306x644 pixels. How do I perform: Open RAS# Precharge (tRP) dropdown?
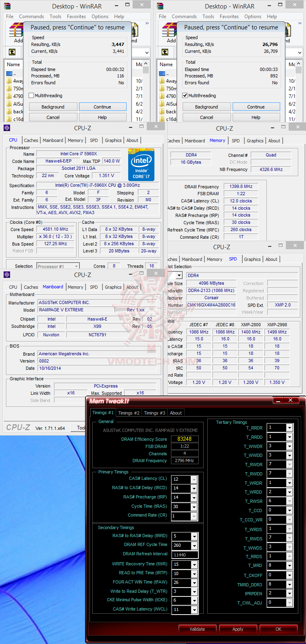tap(194, 498)
